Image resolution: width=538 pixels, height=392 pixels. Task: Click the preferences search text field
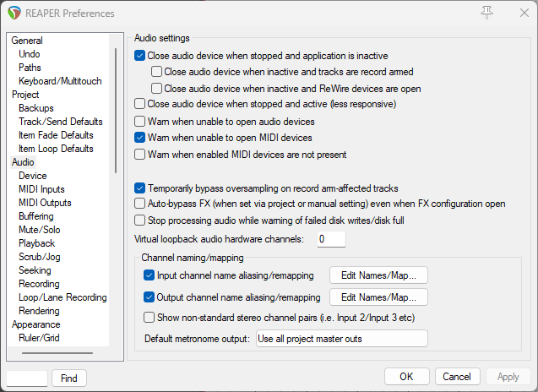[x=27, y=378]
